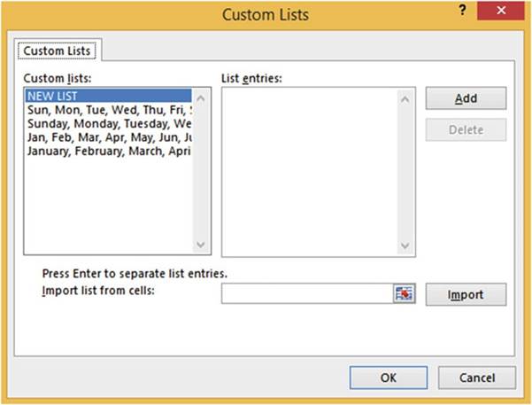The width and height of the screenshot is (532, 405).
Task: Click down arrow of List entries scrollbar
Action: [x=405, y=245]
